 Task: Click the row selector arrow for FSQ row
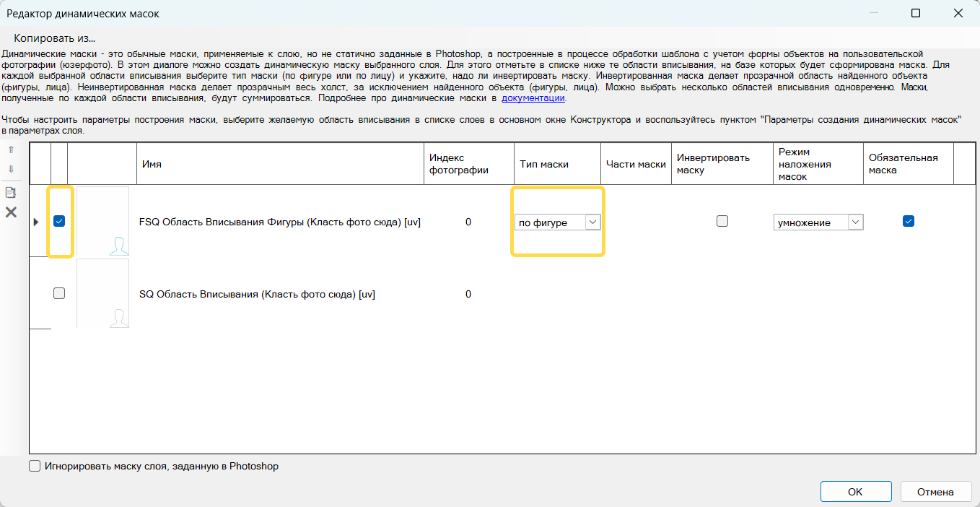coord(37,222)
